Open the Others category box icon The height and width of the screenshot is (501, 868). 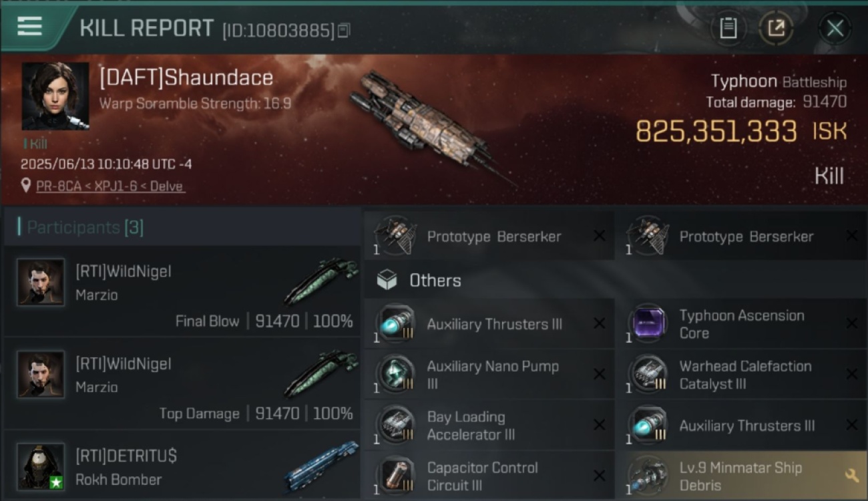[387, 280]
